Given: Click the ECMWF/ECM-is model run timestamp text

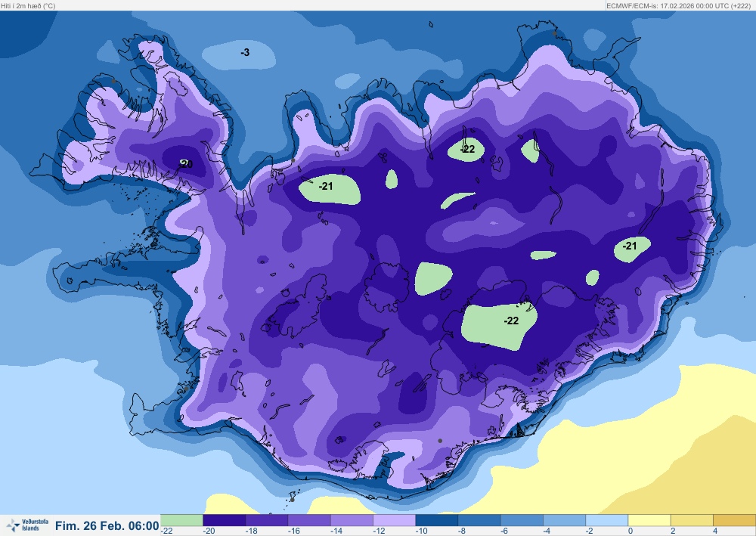Looking at the screenshot, I should 678,6.
